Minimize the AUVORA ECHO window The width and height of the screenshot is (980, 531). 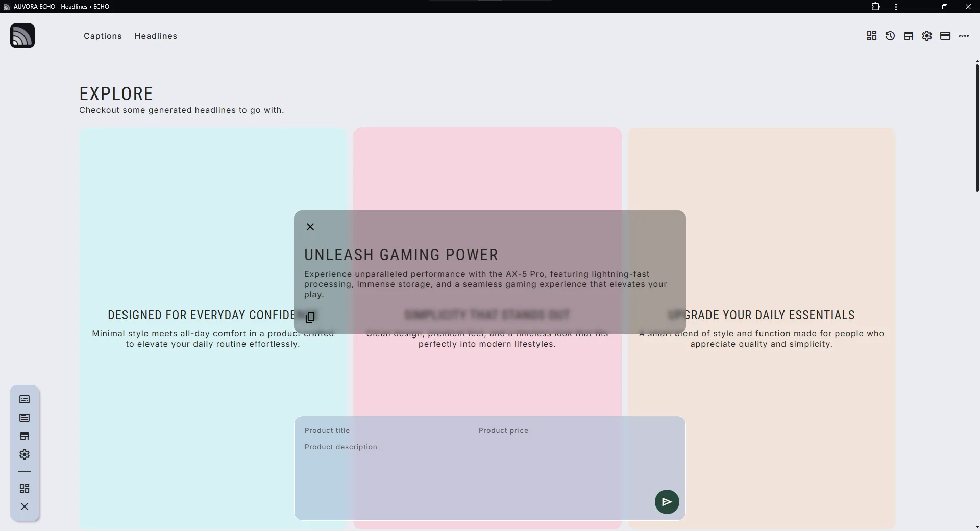pos(921,7)
